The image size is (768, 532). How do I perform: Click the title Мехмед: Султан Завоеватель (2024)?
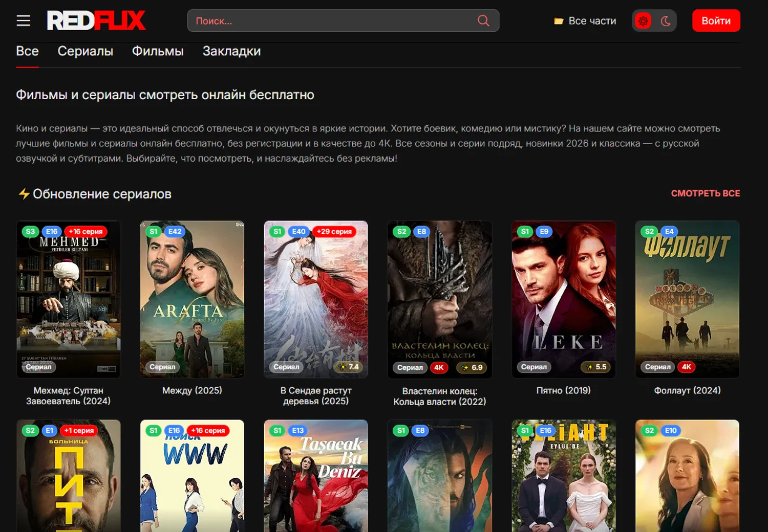pos(69,396)
